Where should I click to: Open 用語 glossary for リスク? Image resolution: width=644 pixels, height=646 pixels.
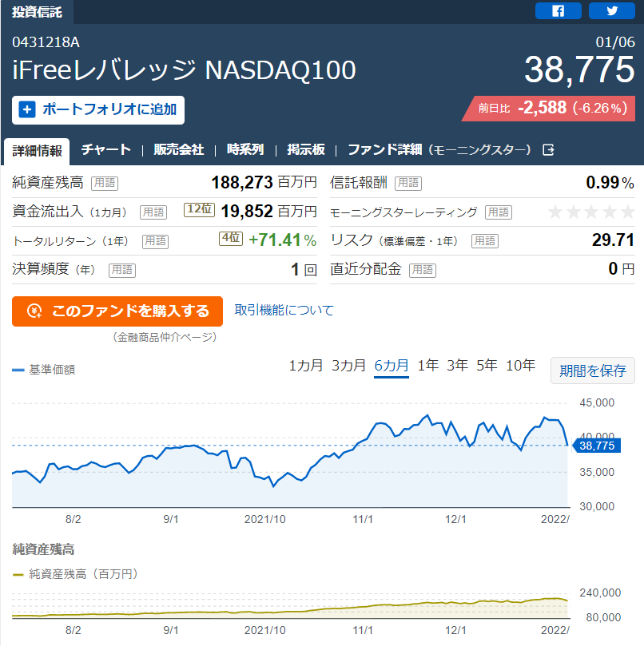[x=485, y=241]
